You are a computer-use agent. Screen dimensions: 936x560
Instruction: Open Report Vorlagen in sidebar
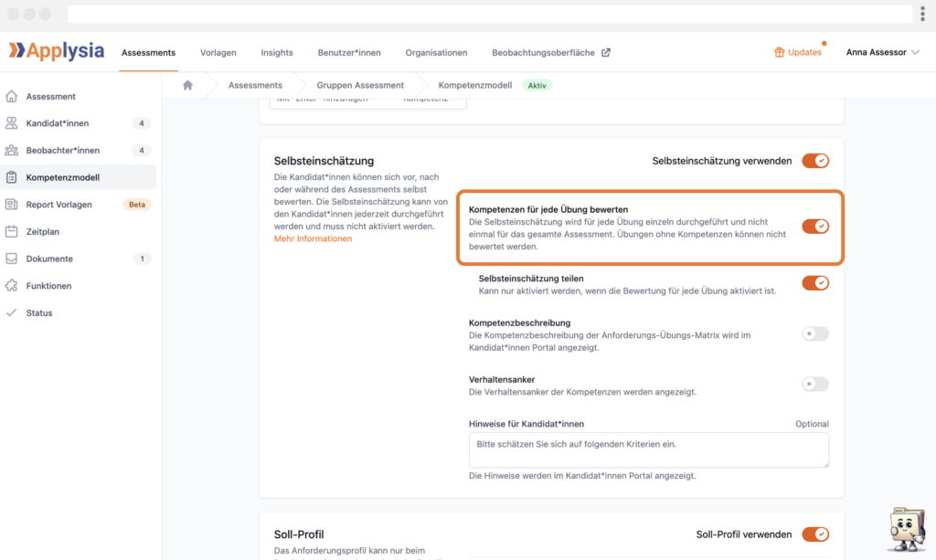tap(58, 205)
